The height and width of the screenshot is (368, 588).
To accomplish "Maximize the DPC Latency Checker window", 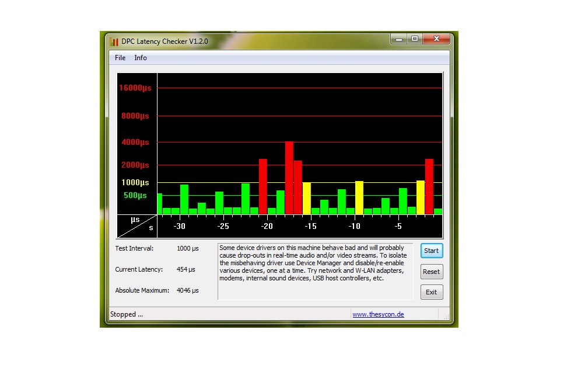I will click(x=414, y=39).
